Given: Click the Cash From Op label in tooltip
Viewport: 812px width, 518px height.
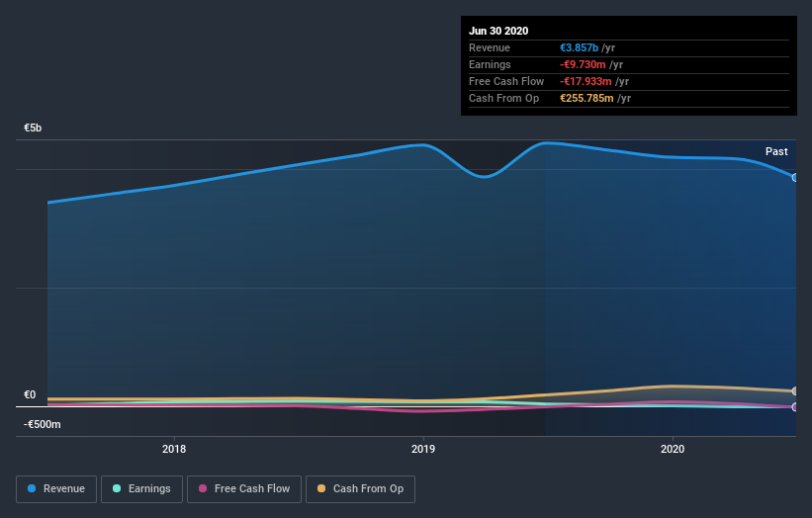Looking at the screenshot, I should (503, 98).
